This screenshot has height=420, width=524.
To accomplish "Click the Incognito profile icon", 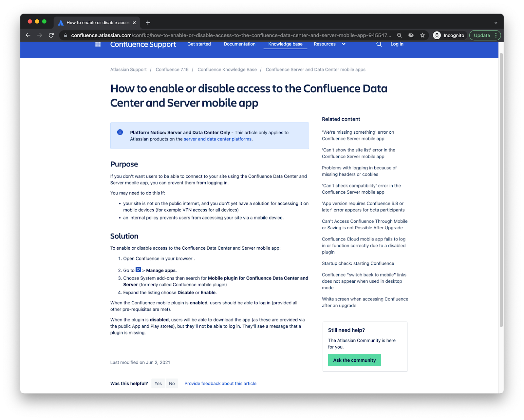I will point(437,35).
